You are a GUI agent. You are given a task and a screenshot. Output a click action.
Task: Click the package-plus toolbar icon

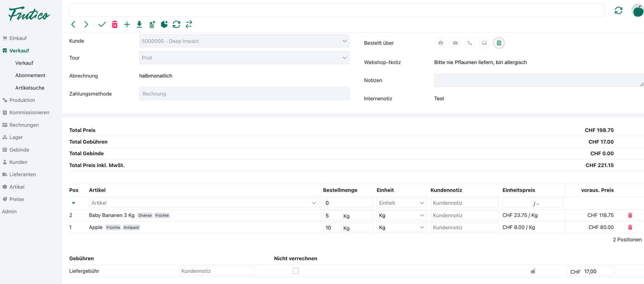[164, 24]
